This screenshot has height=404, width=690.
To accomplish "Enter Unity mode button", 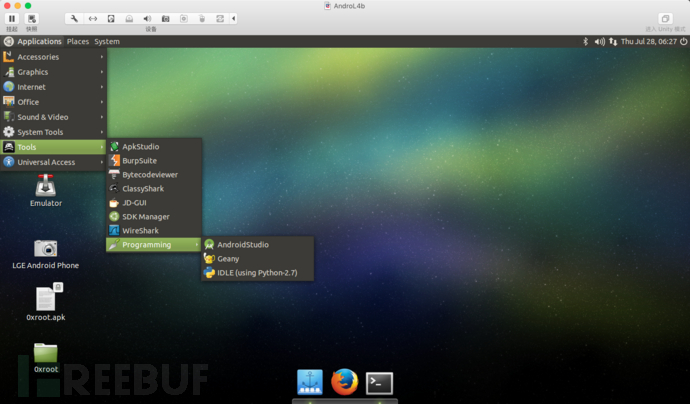I will pos(665,18).
